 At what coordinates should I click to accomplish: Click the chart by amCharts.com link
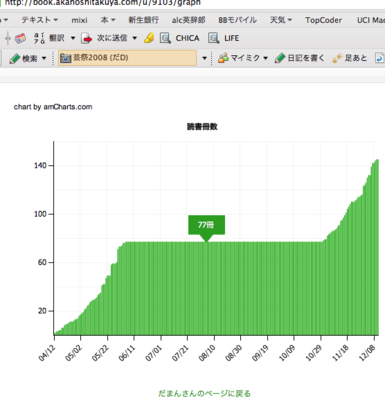click(x=53, y=107)
